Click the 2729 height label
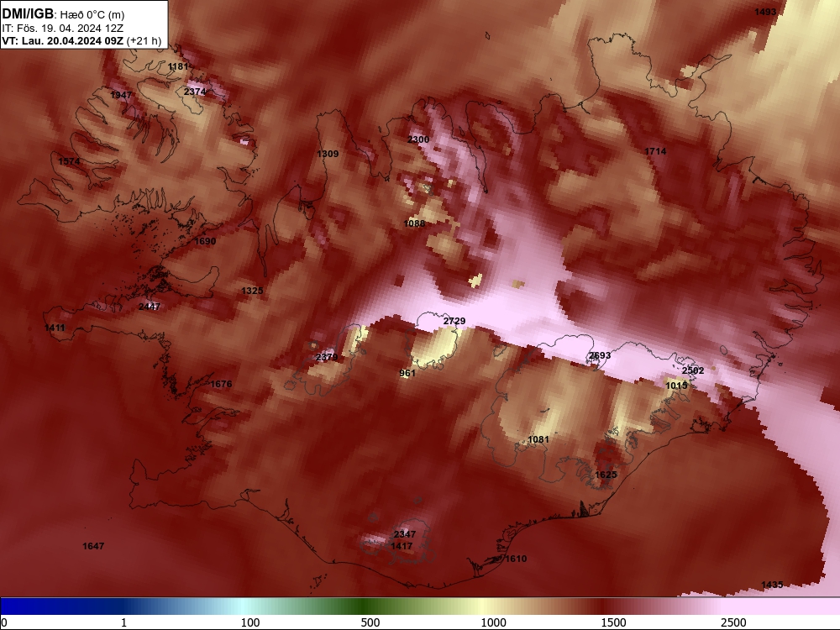Viewport: 840px width, 630px height. 454,321
